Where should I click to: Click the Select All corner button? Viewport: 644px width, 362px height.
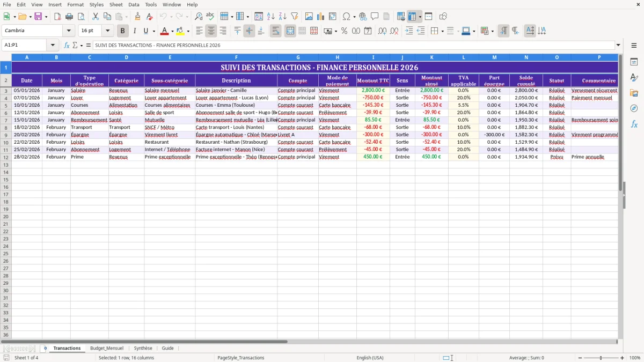6,57
